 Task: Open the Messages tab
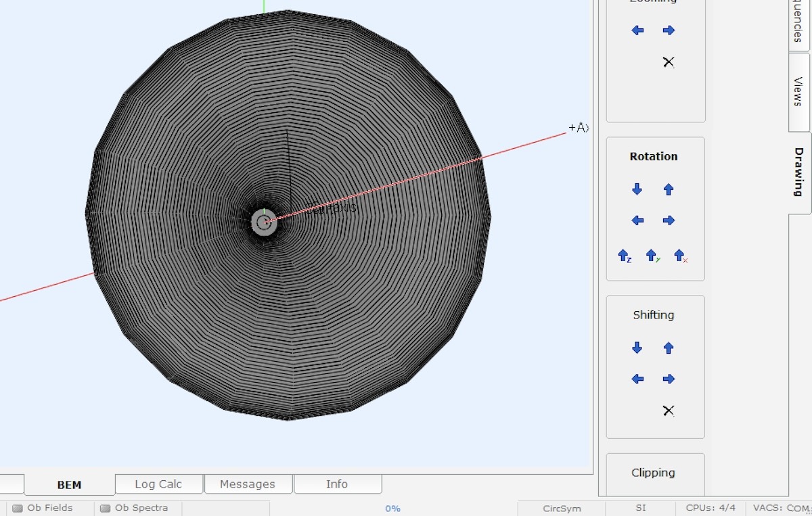click(248, 484)
